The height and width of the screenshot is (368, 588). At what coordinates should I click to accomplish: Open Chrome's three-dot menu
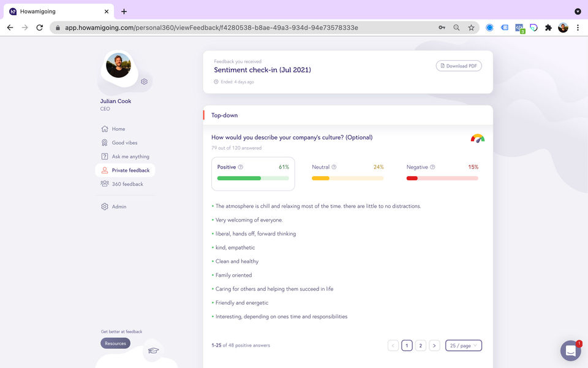[x=578, y=28]
